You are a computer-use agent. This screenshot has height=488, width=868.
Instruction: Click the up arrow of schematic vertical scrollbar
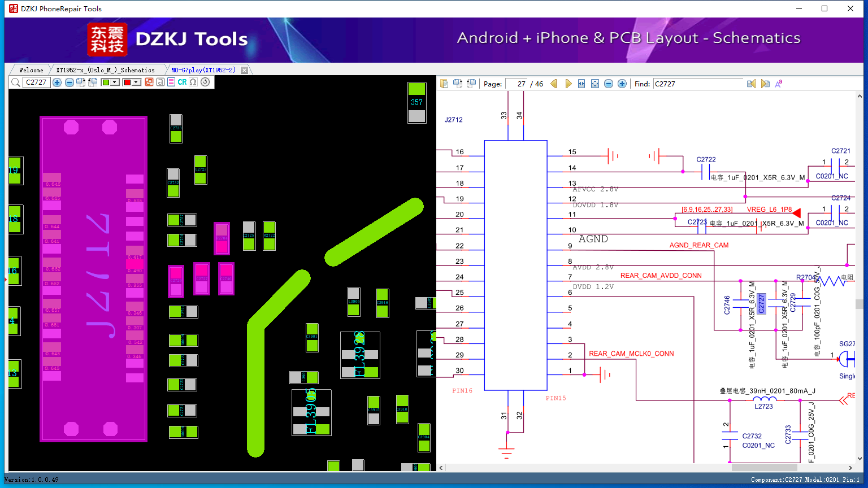point(859,95)
